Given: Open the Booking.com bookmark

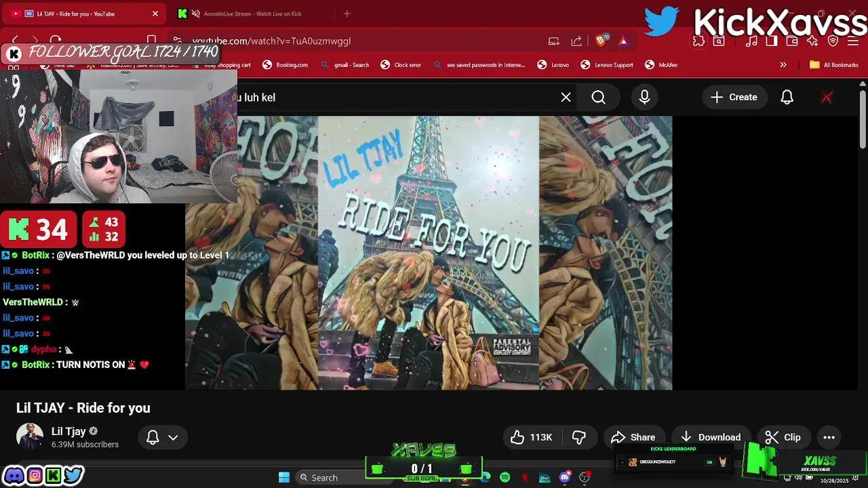Looking at the screenshot, I should click(285, 65).
